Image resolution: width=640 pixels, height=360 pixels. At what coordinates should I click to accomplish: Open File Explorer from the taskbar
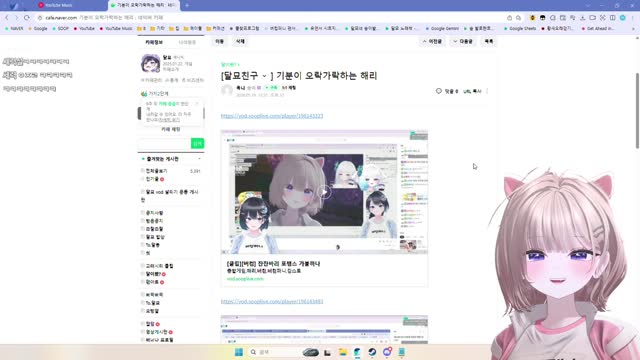(342, 352)
